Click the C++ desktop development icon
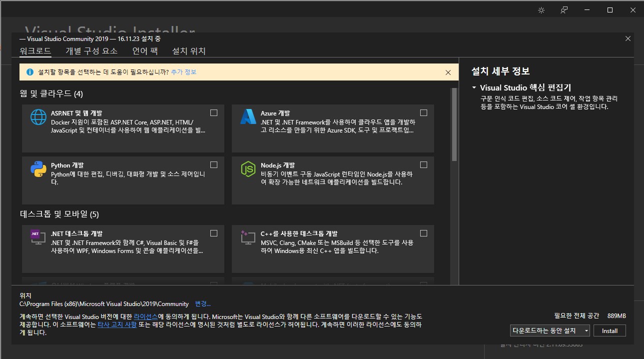Screen dimensions: 644x359 click(248, 237)
